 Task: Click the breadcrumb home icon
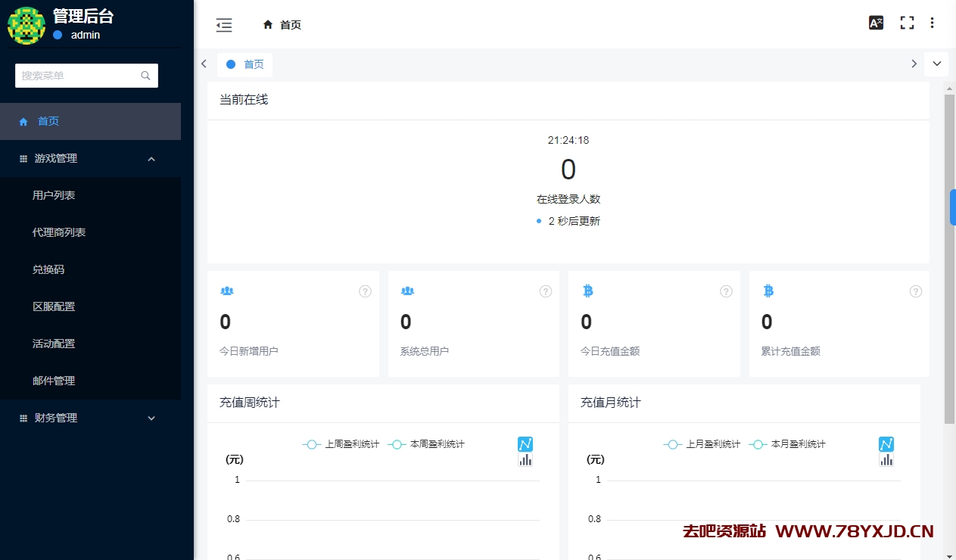268,25
